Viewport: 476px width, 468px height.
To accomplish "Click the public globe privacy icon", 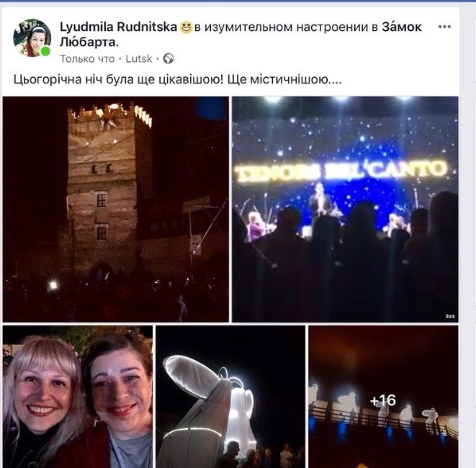I will pyautogui.click(x=169, y=58).
